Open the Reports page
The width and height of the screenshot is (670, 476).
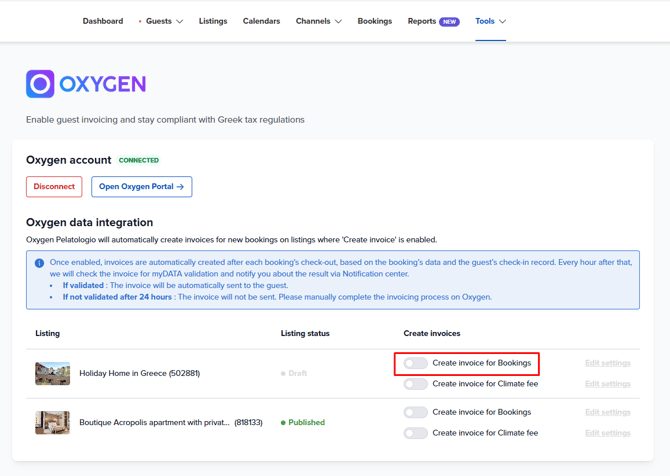422,21
